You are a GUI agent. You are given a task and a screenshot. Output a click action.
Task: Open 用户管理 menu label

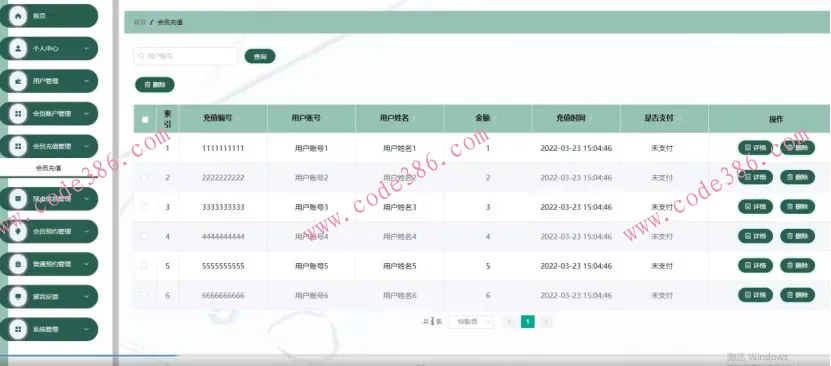46,81
